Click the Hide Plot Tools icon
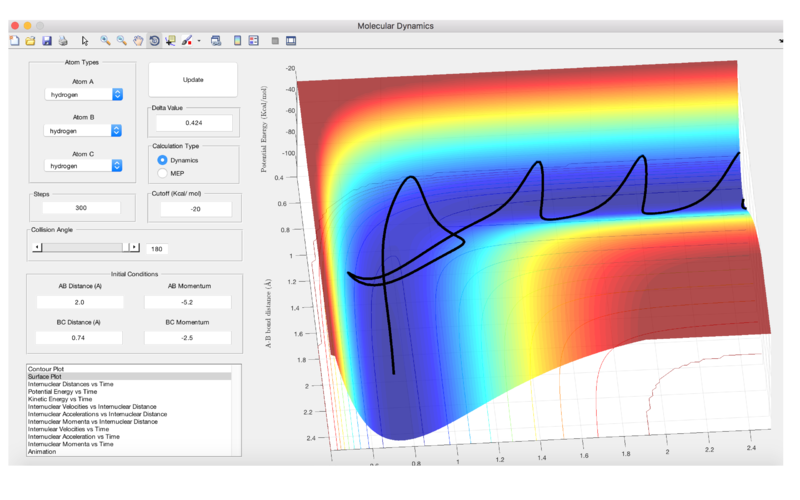800x500 pixels. 275,41
